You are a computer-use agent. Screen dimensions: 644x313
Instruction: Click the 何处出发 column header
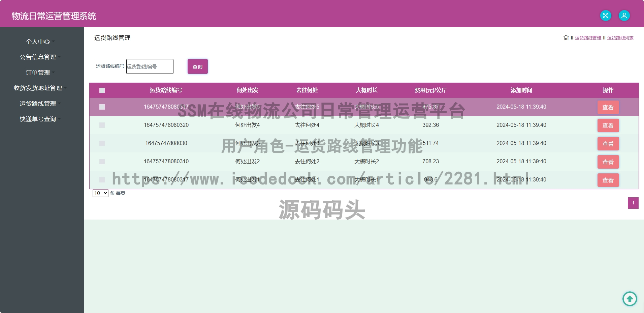tap(247, 90)
